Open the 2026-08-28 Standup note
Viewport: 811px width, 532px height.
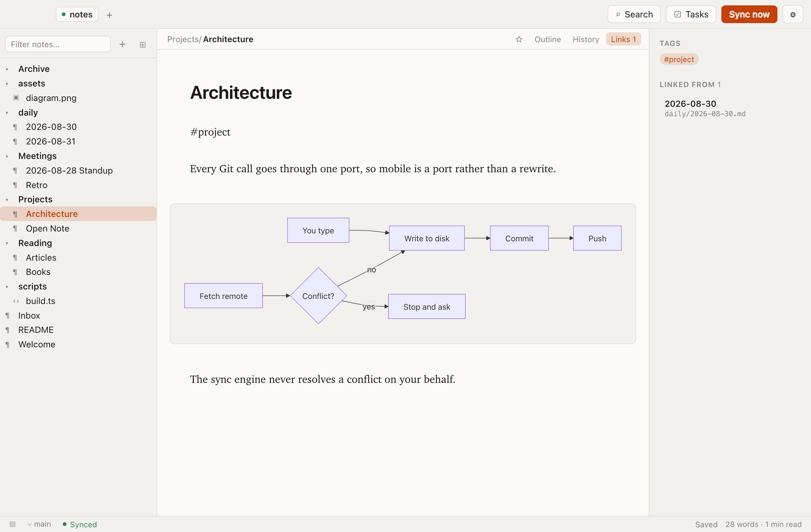point(78,171)
